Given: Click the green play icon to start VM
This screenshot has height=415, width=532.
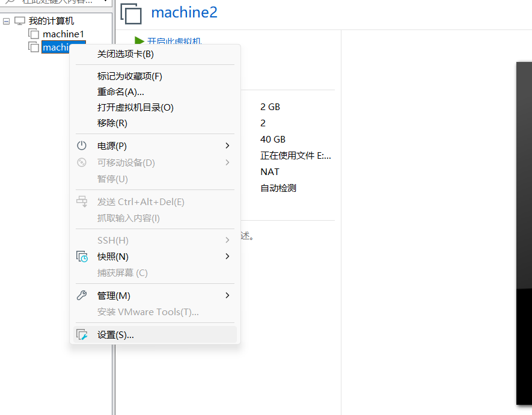Looking at the screenshot, I should [139, 41].
